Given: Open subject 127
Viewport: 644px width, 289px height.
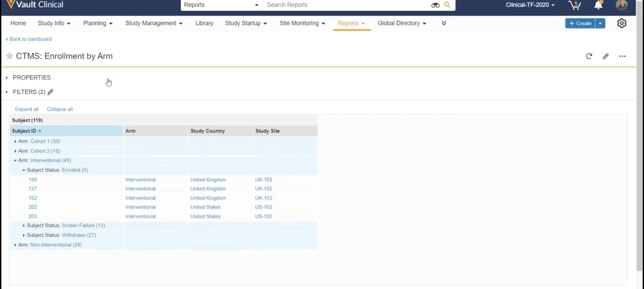Looking at the screenshot, I should pos(33,189).
